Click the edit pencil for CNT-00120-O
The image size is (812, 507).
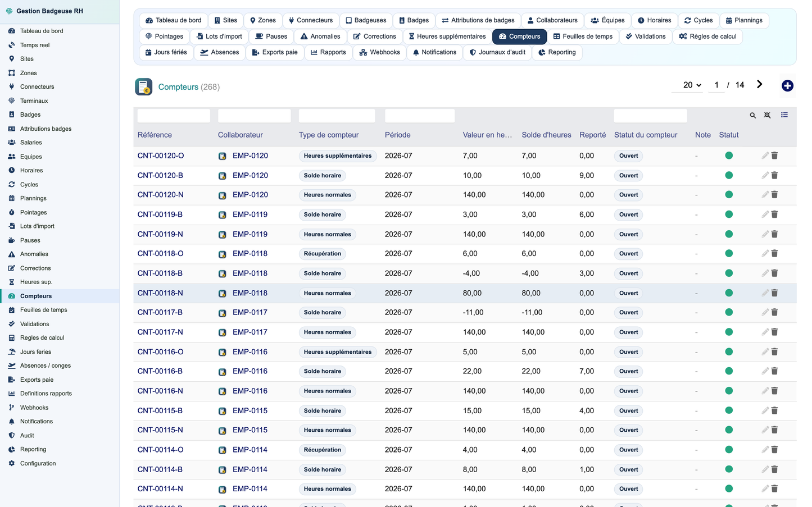(x=765, y=156)
